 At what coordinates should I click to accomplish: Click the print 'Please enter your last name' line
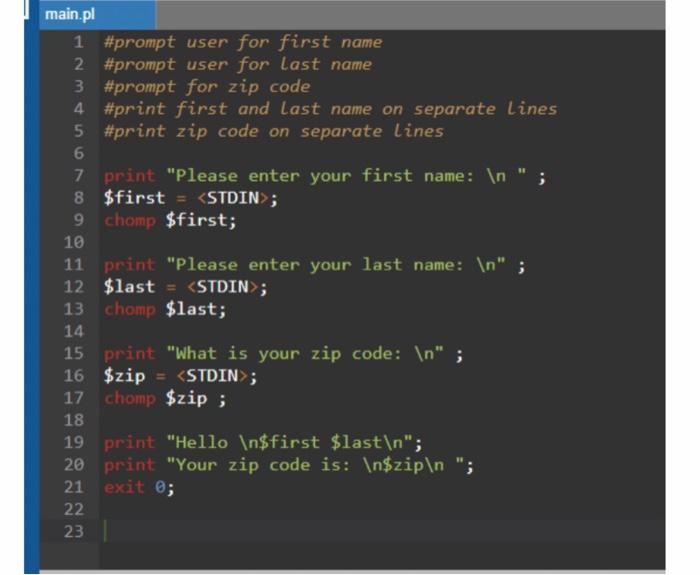click(x=314, y=265)
